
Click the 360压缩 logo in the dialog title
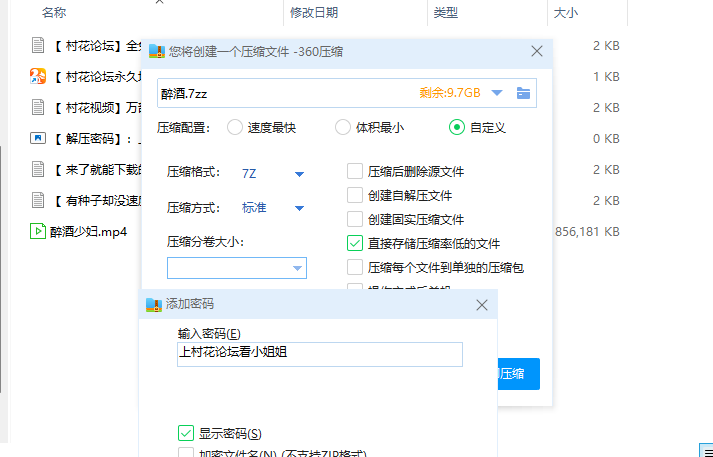point(157,51)
